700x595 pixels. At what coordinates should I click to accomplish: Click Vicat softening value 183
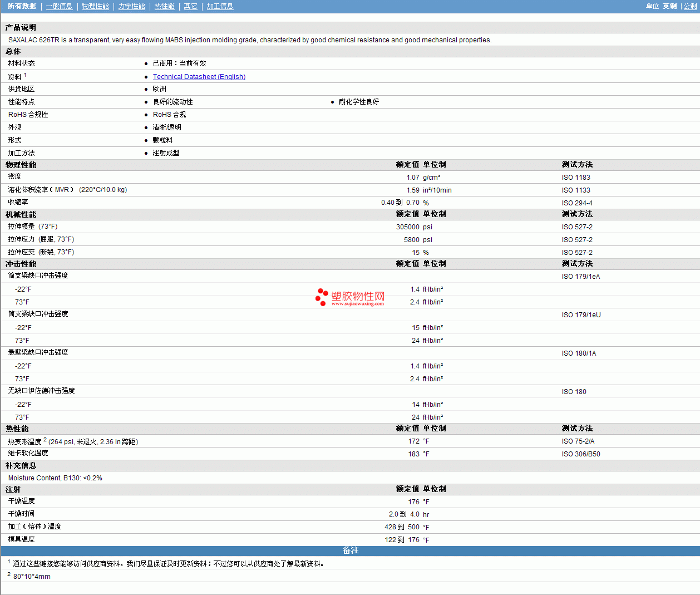(x=414, y=454)
